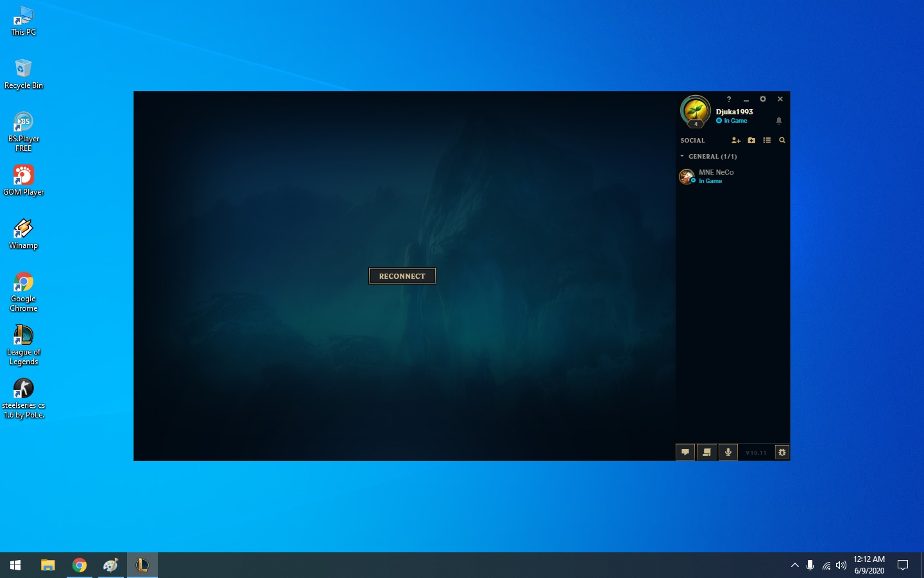The image size is (924, 578).
Task: Search the friends list
Action: click(x=782, y=140)
